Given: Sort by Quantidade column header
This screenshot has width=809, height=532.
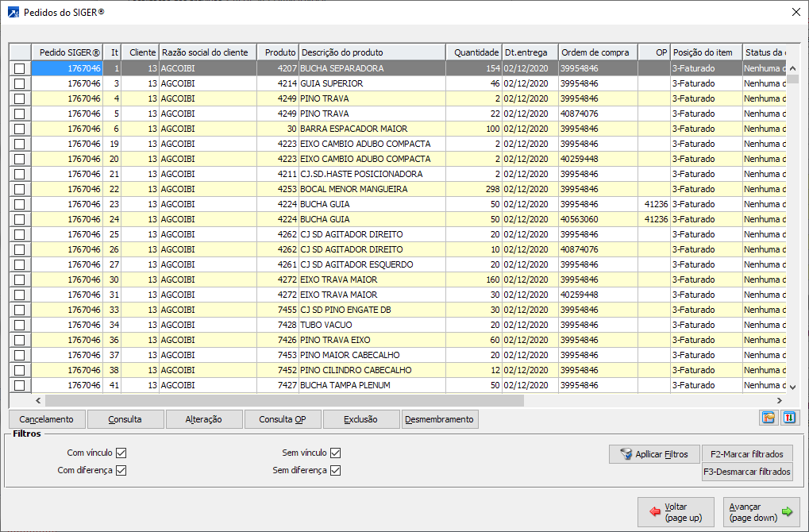Looking at the screenshot, I should click(475, 52).
